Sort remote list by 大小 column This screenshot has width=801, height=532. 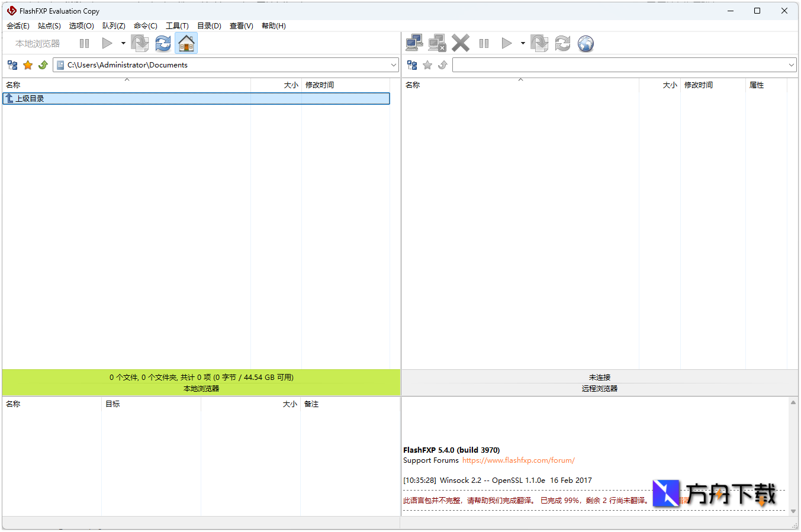(660, 85)
